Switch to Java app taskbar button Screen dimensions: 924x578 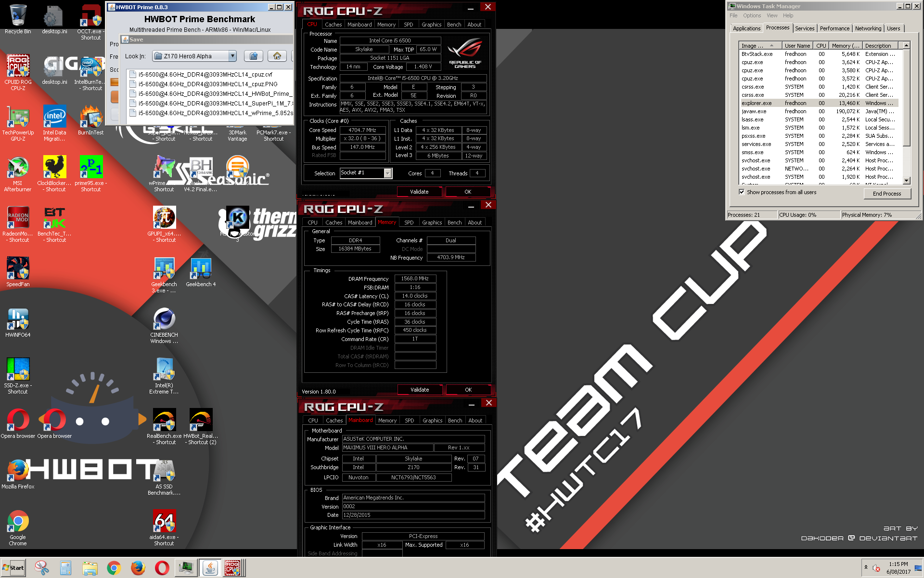[x=210, y=568]
